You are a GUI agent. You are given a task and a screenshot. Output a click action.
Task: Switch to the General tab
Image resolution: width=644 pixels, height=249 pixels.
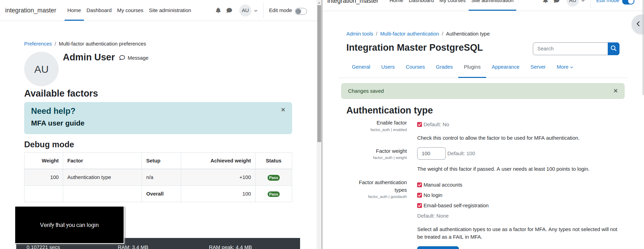pos(361,67)
